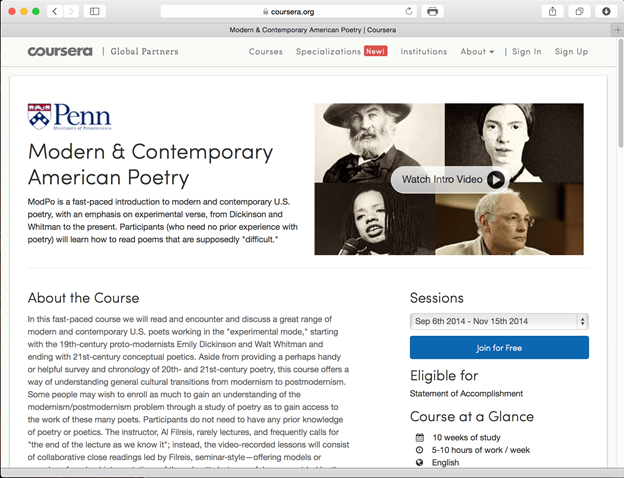Viewport: 624px width, 478px height.
Task: Click the globe icon beside English
Action: (419, 462)
